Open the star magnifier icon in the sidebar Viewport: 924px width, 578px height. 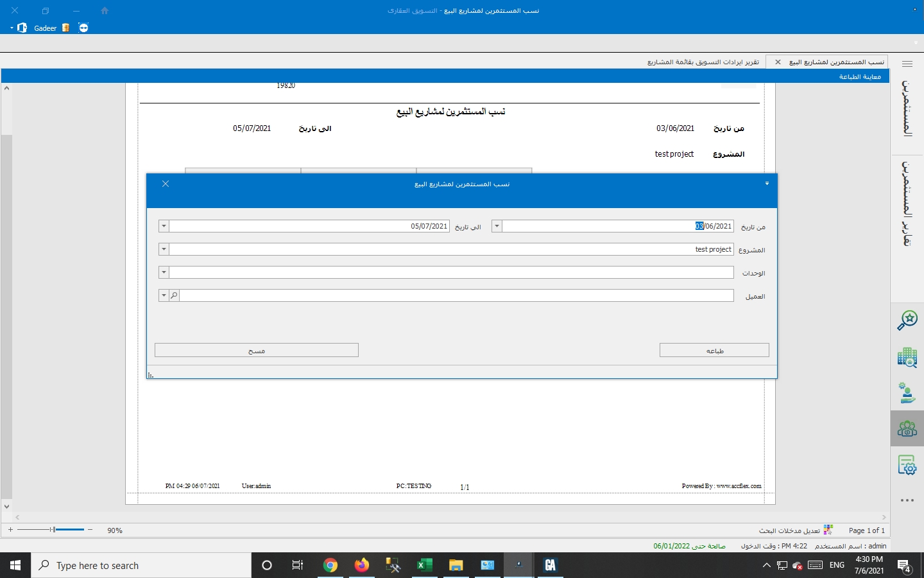coord(907,320)
